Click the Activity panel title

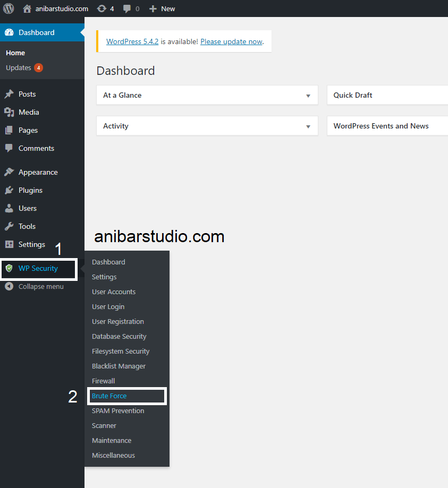click(x=115, y=126)
